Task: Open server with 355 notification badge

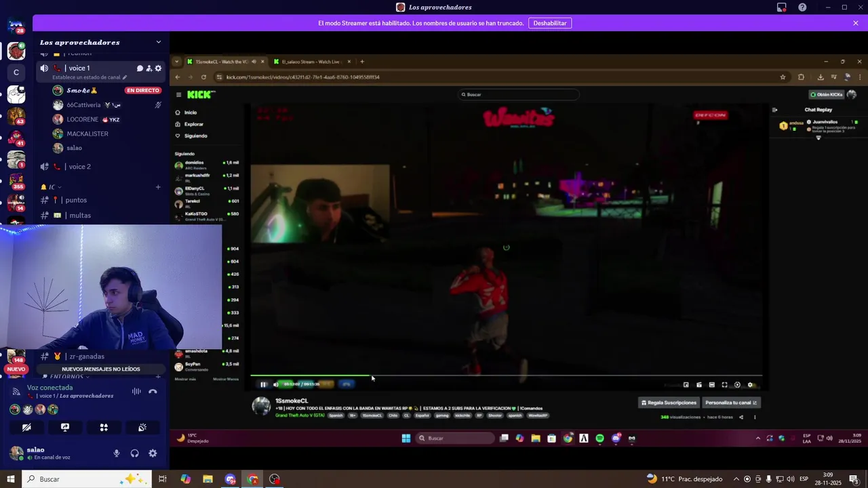Action: [x=16, y=181]
